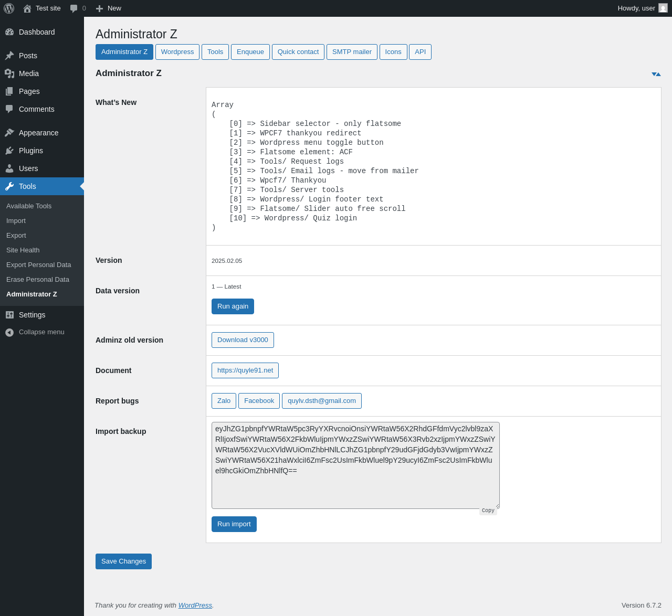Switch to the Enqueue tab
672x616 pixels.
pyautogui.click(x=250, y=52)
